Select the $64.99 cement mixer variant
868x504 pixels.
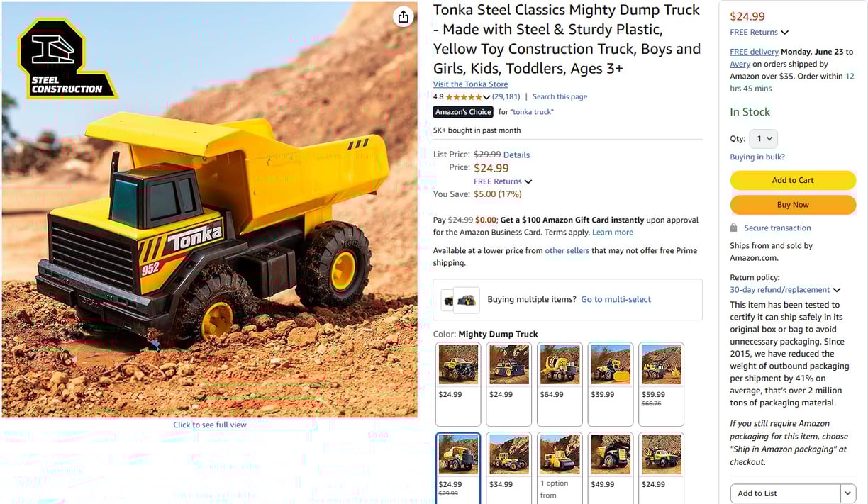click(x=560, y=384)
